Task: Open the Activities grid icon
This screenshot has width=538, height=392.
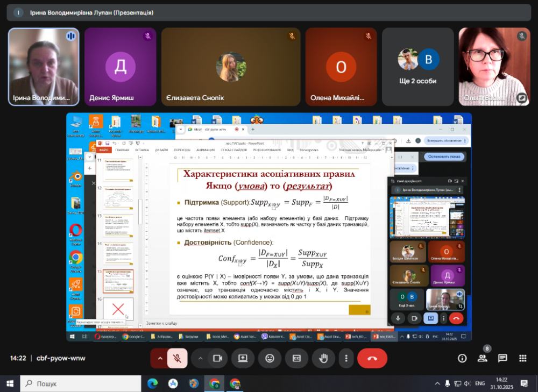Action: (522, 358)
